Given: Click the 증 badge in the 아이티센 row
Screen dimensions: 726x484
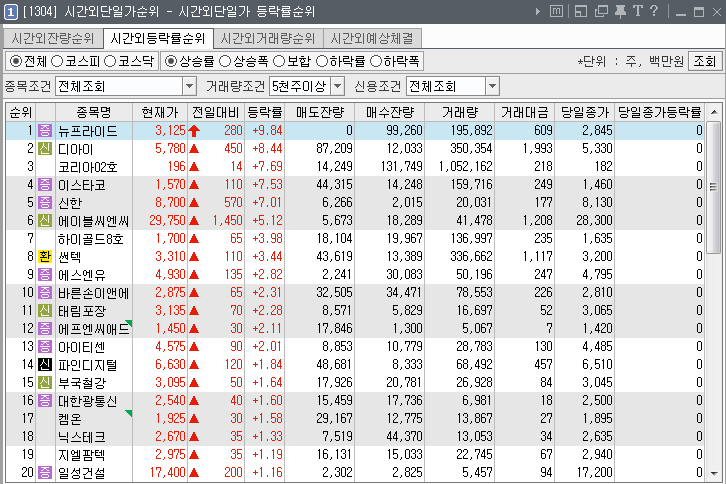Looking at the screenshot, I should coord(45,346).
